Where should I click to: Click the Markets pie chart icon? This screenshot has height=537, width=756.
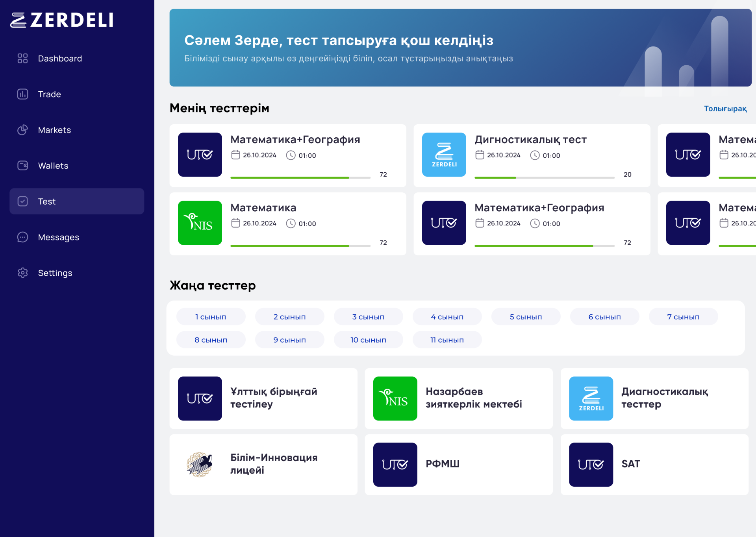(x=22, y=130)
